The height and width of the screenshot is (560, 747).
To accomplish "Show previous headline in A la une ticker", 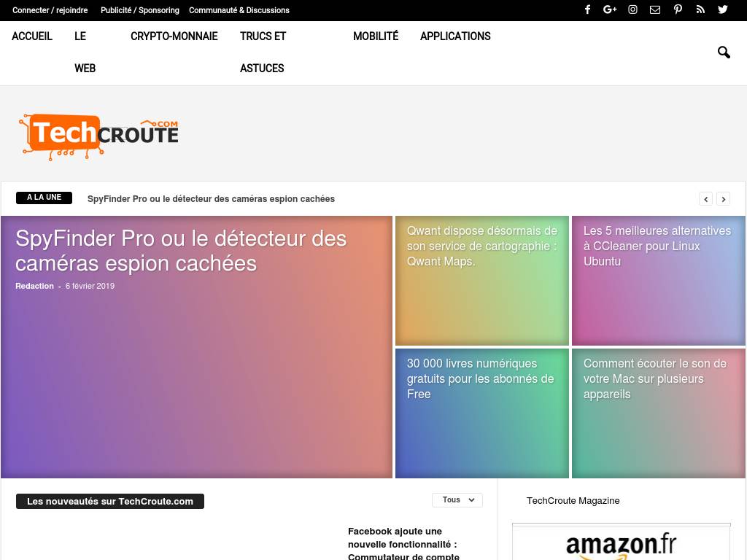I will (x=705, y=198).
